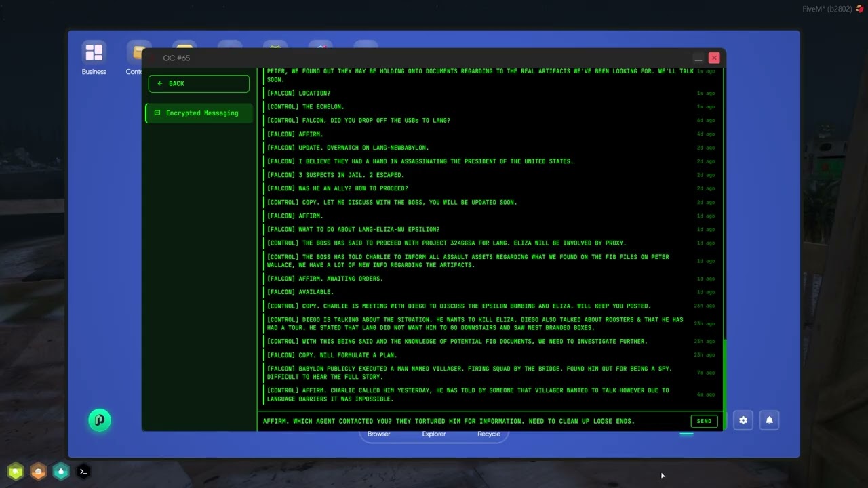Select the '[FALCON] LOCATION?' message
The height and width of the screenshot is (488, 868).
490,94
